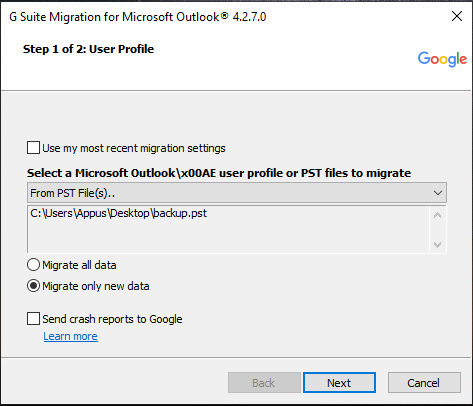Enable Send crash reports to Google
The height and width of the screenshot is (406, 473).
coord(33,318)
